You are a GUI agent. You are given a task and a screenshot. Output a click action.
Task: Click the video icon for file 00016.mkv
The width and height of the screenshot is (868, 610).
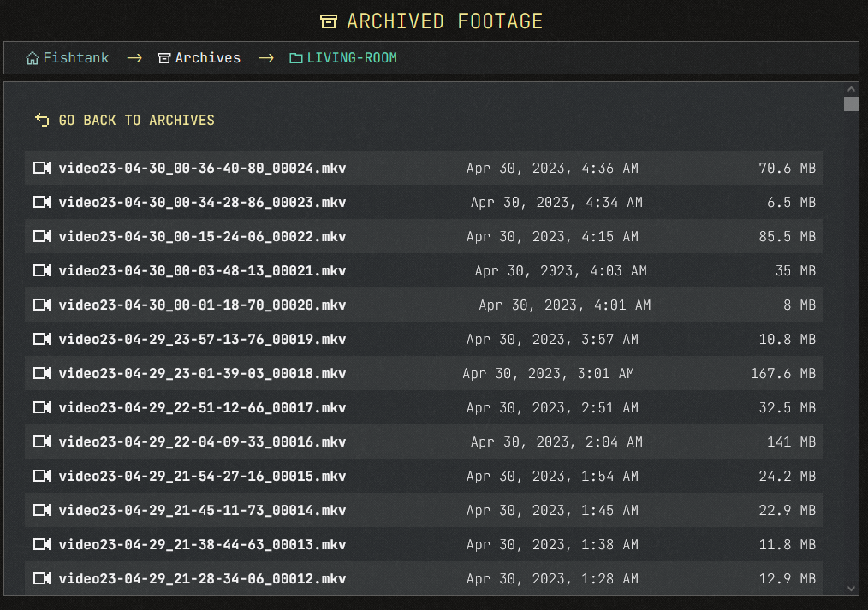[42, 441]
